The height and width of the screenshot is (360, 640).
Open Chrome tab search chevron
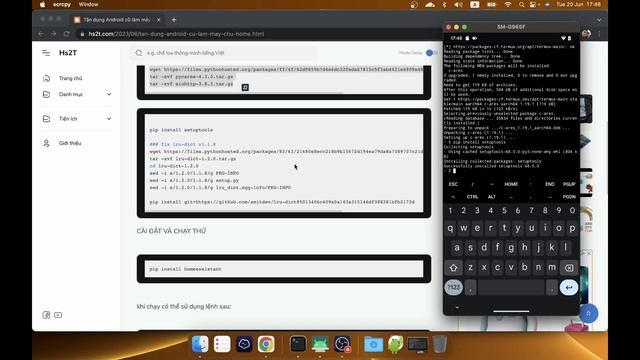tap(599, 20)
